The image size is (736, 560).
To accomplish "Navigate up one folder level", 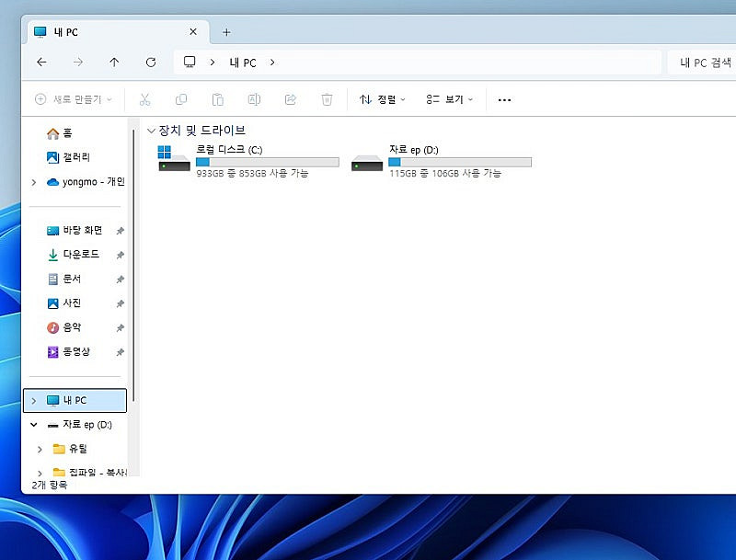I will point(114,62).
